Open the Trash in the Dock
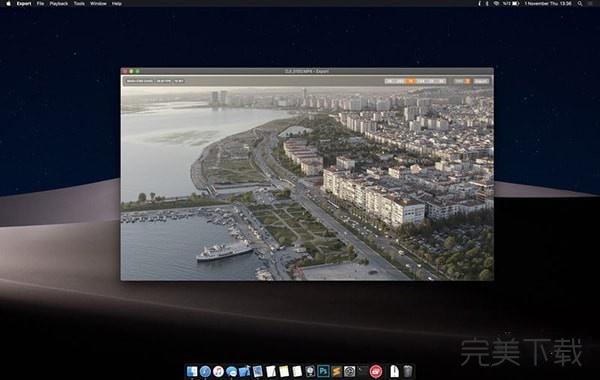600x380 pixels. pyautogui.click(x=408, y=371)
